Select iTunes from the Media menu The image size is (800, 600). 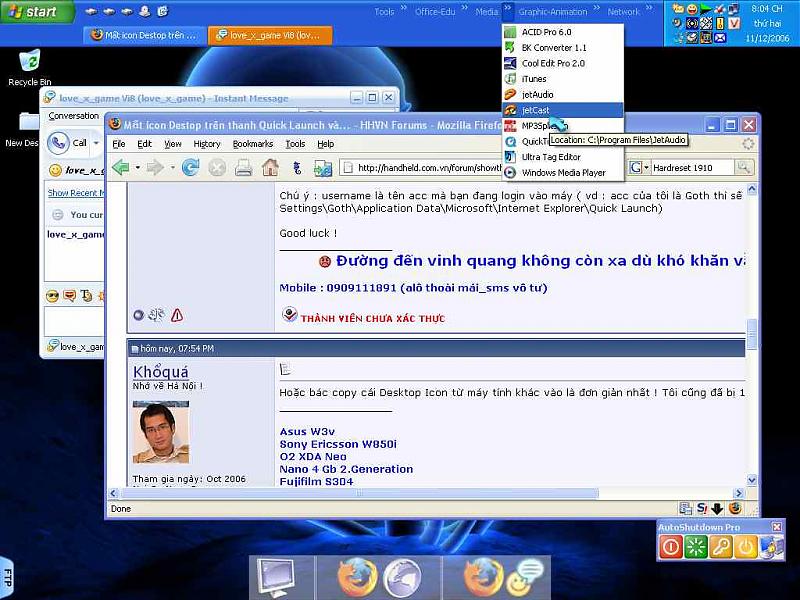point(534,78)
